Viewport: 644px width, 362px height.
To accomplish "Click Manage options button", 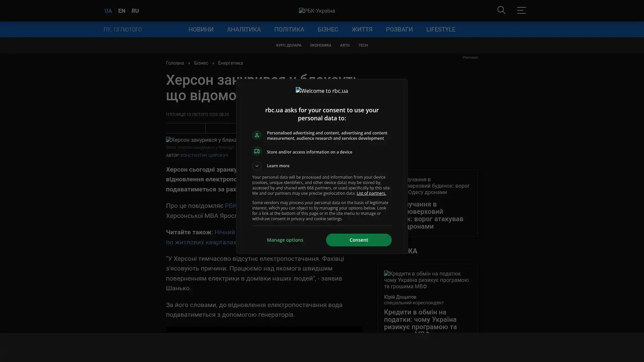I will [x=285, y=240].
